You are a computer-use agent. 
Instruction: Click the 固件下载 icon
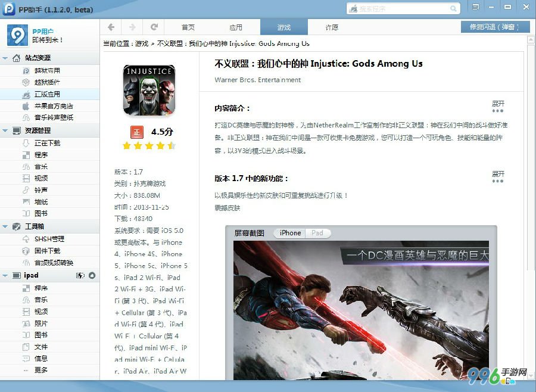(26, 251)
